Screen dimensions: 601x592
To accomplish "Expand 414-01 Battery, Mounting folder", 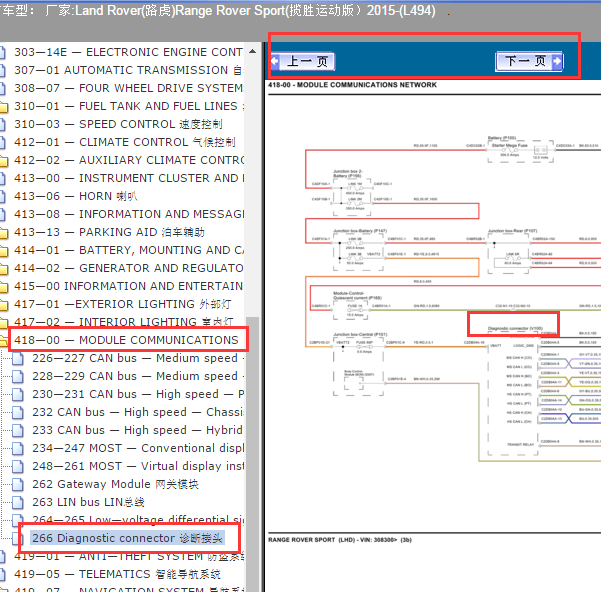I will (128, 250).
